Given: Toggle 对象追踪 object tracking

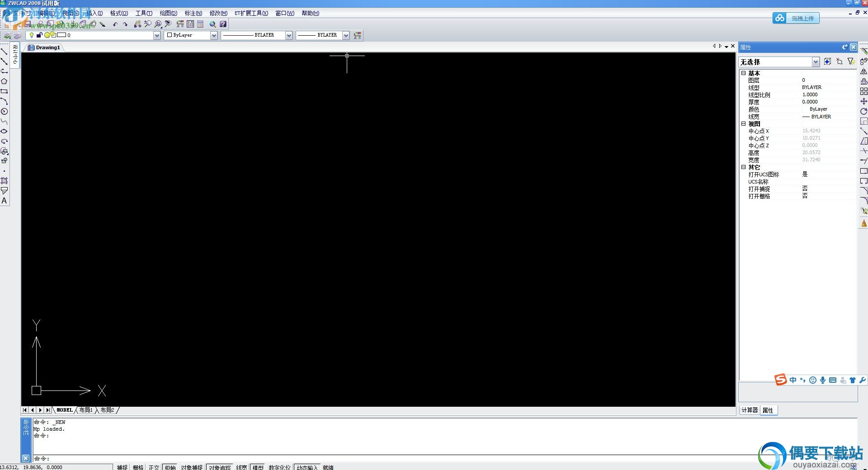Looking at the screenshot, I should [x=220, y=467].
